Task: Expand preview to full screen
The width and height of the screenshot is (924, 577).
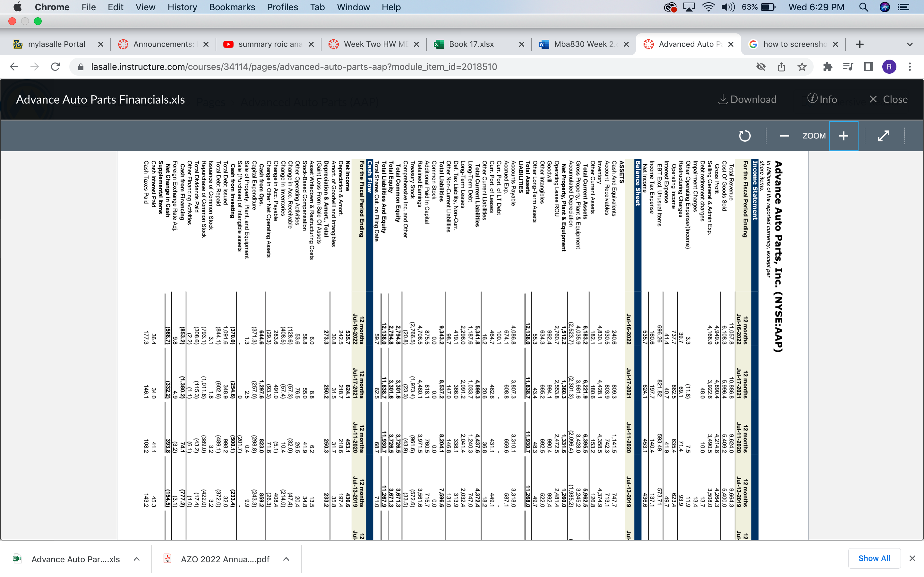Action: point(884,136)
